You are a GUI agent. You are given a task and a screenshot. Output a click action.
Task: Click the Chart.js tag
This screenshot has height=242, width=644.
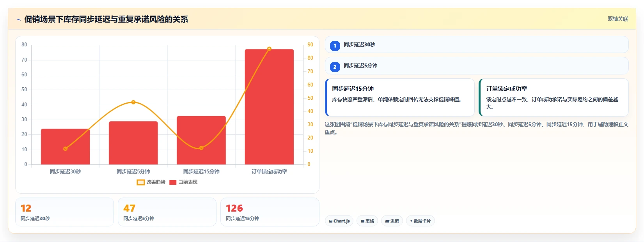pos(339,221)
